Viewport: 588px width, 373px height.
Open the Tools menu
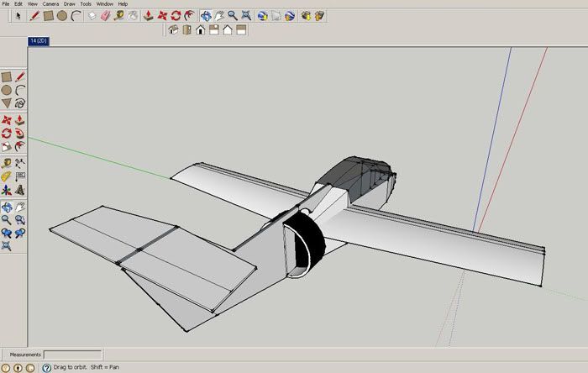pos(86,3)
